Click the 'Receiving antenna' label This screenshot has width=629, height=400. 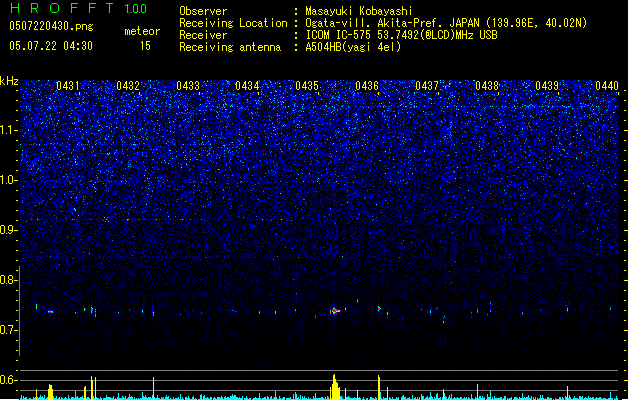(x=230, y=47)
